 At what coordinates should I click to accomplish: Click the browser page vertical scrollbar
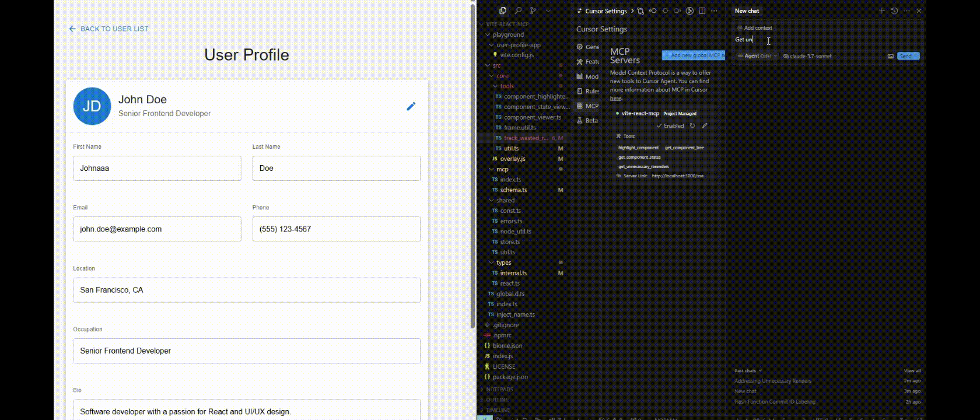473,166
